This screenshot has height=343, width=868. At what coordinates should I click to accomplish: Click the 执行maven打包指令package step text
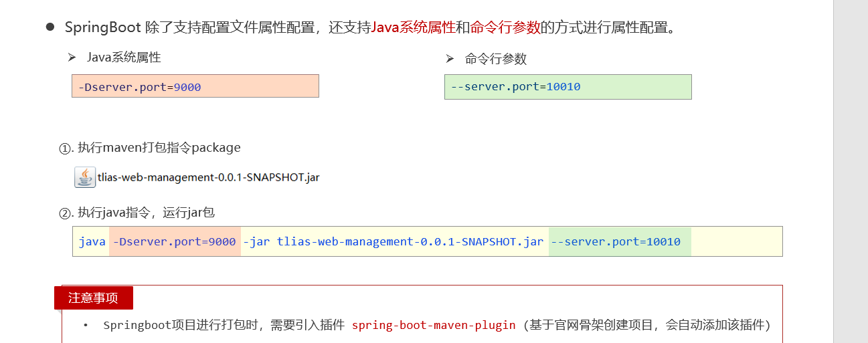coord(159,148)
